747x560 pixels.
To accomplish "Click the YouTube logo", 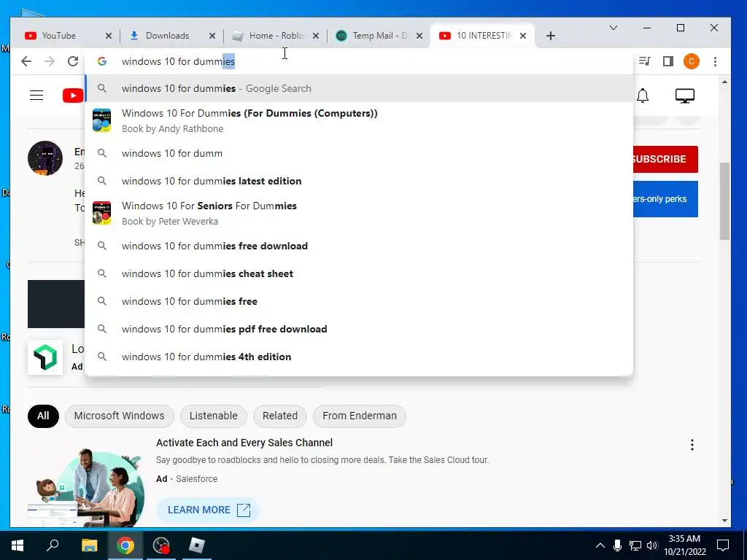I will [x=73, y=96].
